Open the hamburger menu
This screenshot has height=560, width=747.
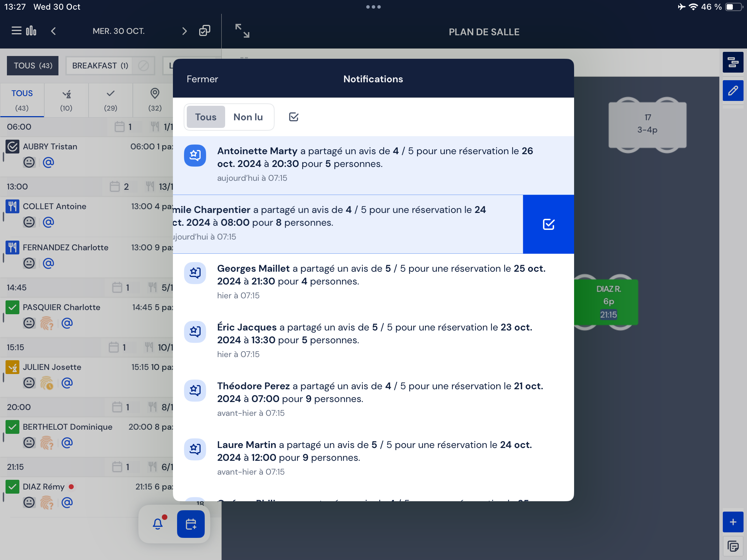point(16,31)
